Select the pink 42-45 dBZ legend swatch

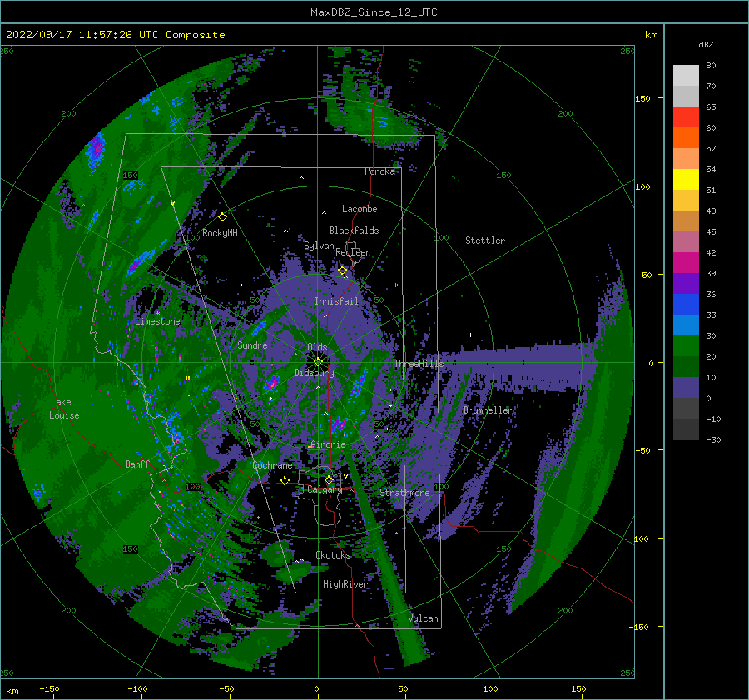click(686, 242)
